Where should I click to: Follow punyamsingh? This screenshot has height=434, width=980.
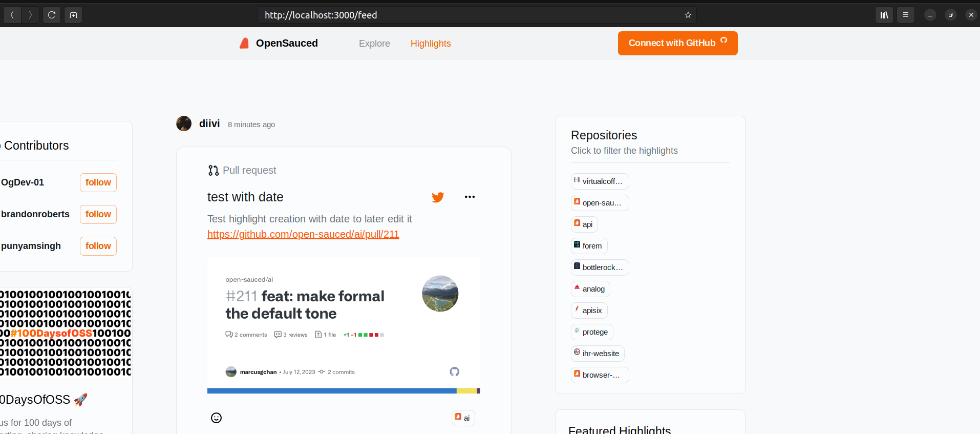98,246
